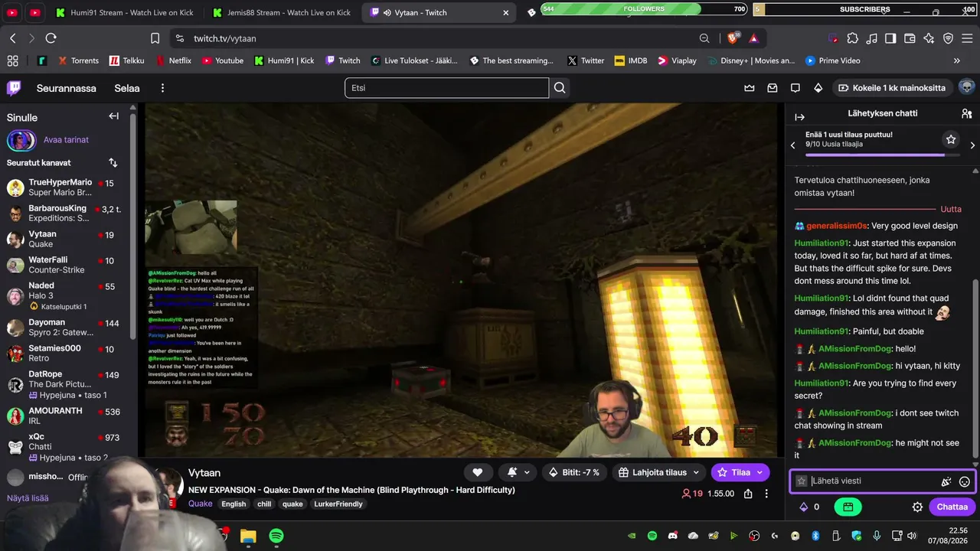Open the channel points rewards button
980x551 pixels.
[x=848, y=507]
